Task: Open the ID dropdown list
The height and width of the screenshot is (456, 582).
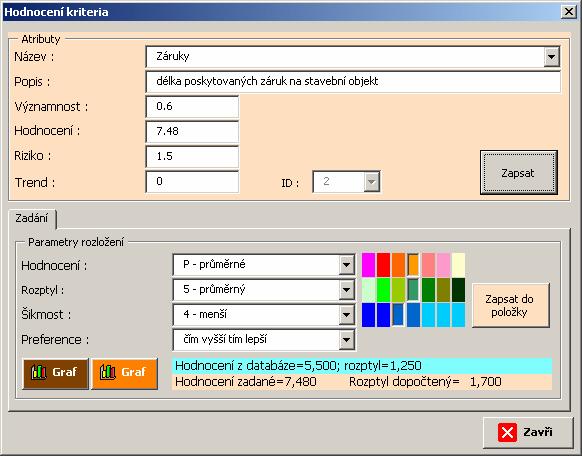Action: pos(372,182)
